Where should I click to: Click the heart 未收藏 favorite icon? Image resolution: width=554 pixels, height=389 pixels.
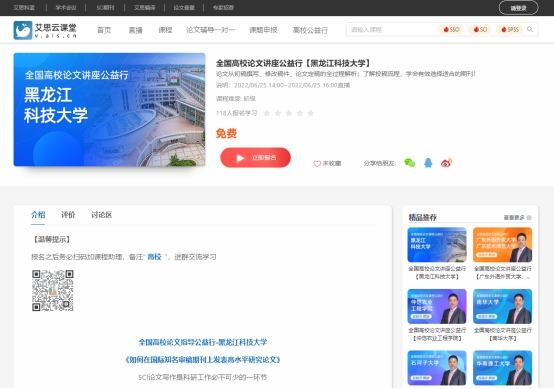coord(317,164)
